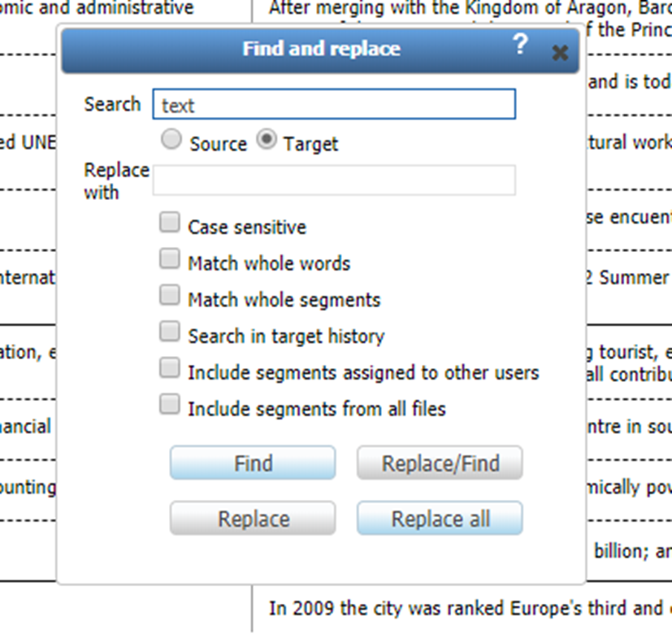
Task: Click the Find button
Action: pos(252,462)
